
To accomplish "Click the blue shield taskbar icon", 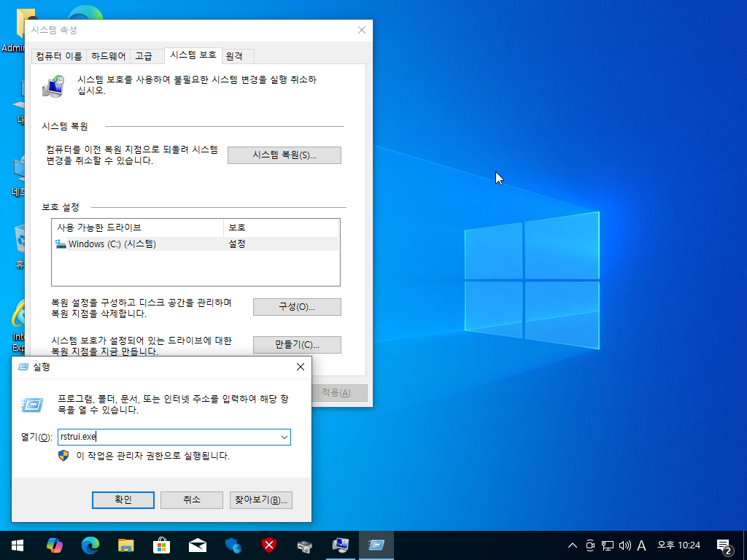I will 233,545.
